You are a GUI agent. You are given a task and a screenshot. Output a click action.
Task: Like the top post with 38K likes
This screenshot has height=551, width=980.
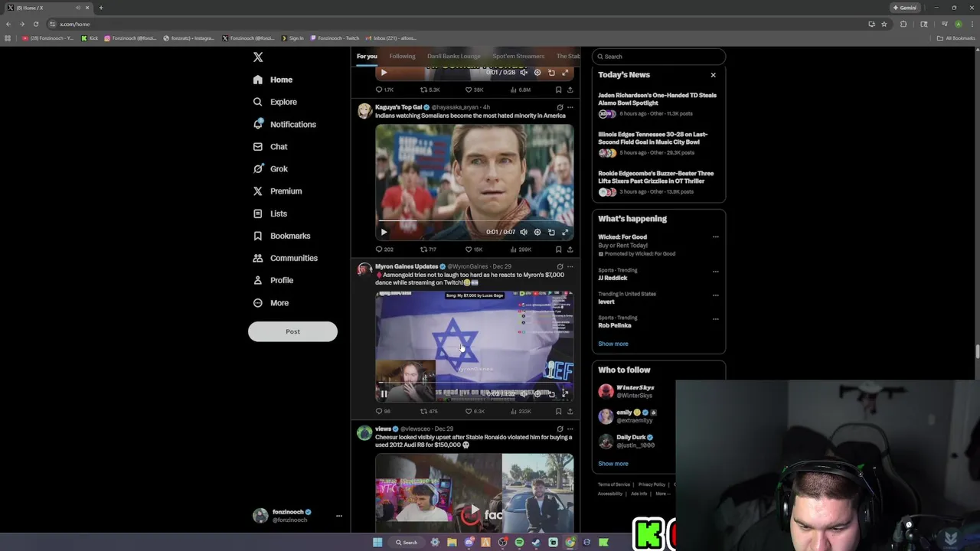474,90
